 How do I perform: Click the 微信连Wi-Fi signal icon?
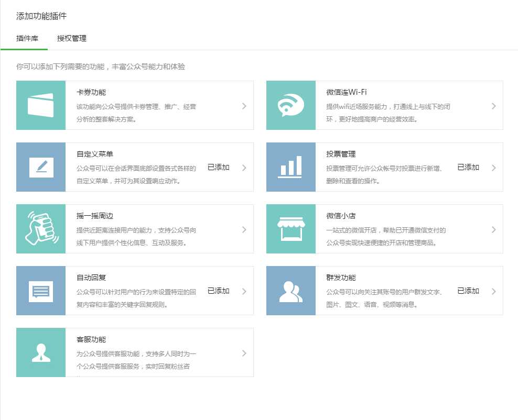(x=291, y=105)
